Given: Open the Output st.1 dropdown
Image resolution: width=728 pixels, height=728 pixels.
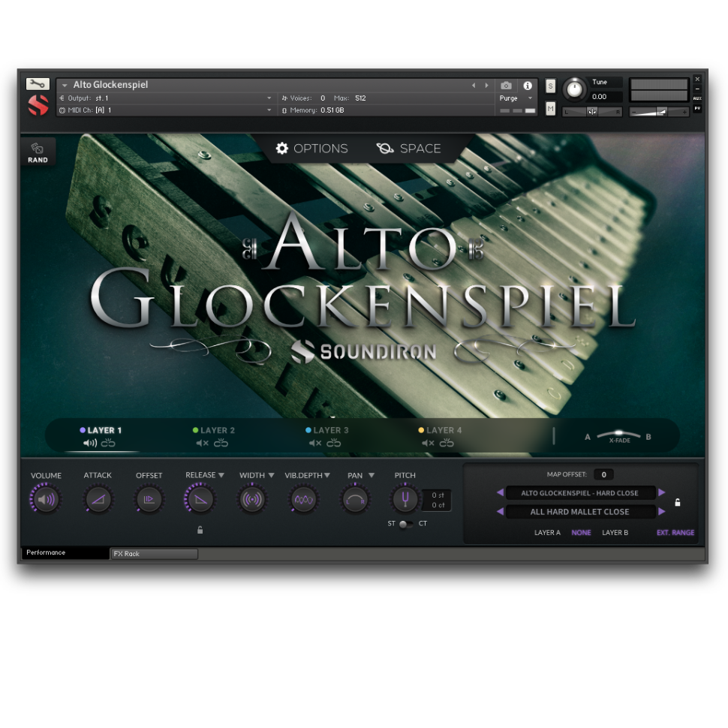Looking at the screenshot, I should click(270, 98).
